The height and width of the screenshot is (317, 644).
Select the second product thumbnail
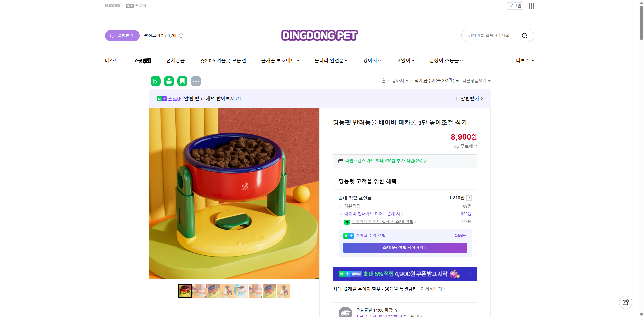point(198,290)
